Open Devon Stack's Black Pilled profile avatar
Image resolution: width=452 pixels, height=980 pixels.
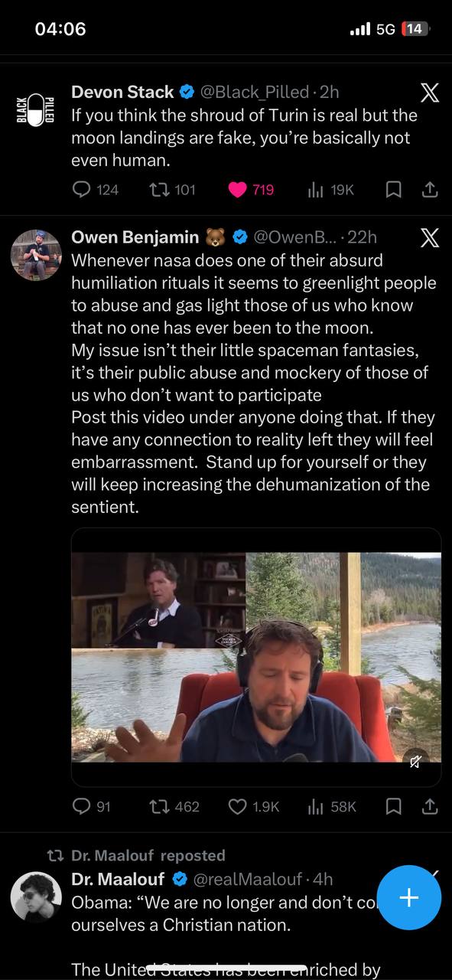[36, 109]
